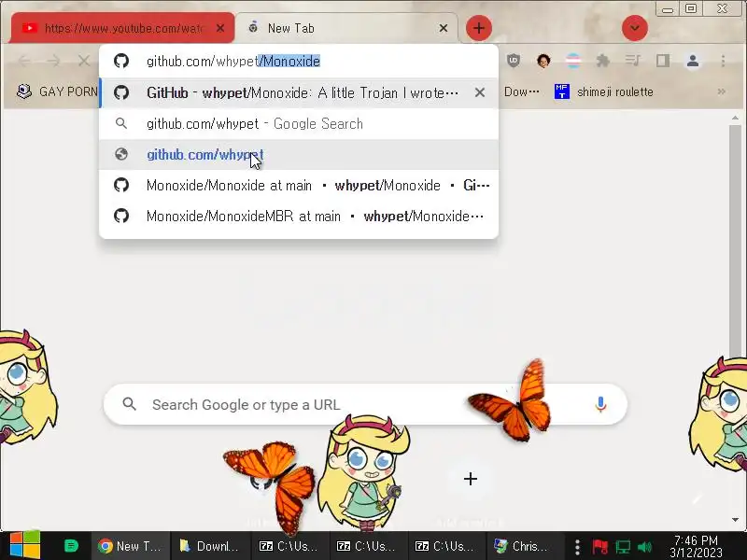The image size is (747, 560).
Task: Start voice search with microphone
Action: [x=600, y=404]
